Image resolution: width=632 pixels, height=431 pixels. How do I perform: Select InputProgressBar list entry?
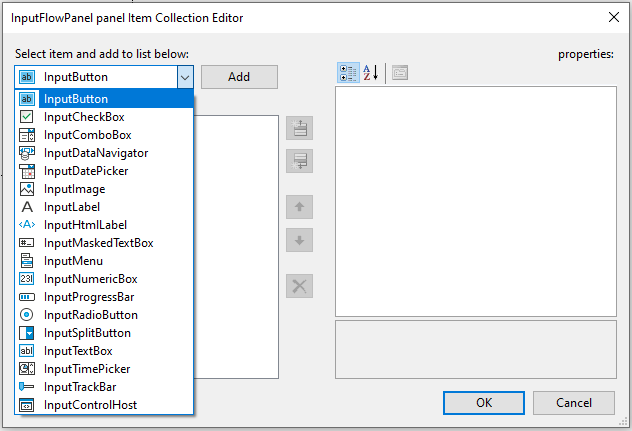coord(89,297)
